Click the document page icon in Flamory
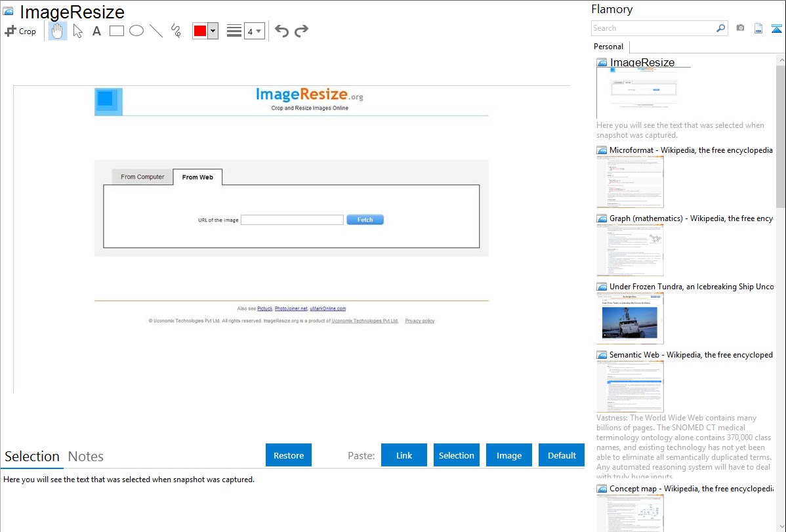 pos(758,28)
